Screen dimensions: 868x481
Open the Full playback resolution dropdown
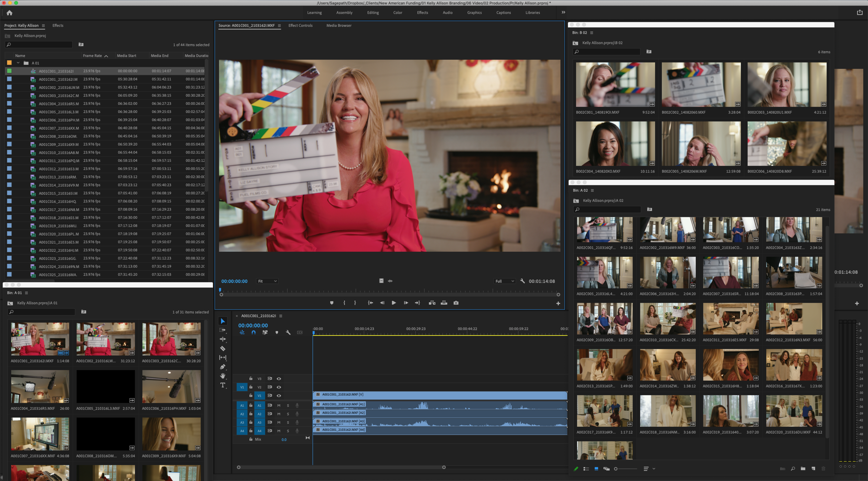tap(504, 281)
